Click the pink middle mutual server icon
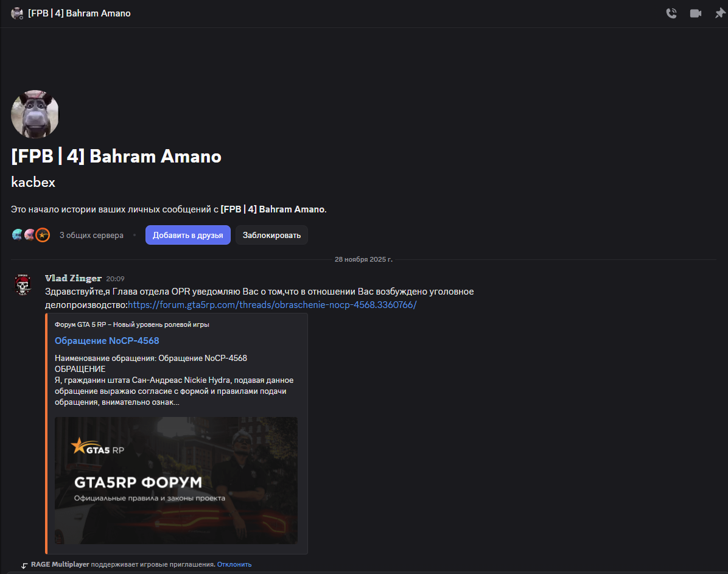Viewport: 728px width, 574px height. [29, 234]
